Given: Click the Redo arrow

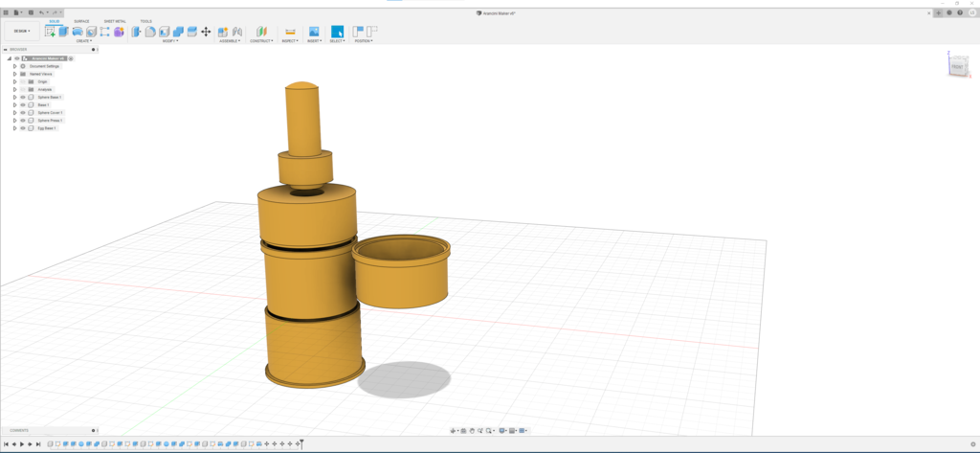Looking at the screenshot, I should 55,12.
